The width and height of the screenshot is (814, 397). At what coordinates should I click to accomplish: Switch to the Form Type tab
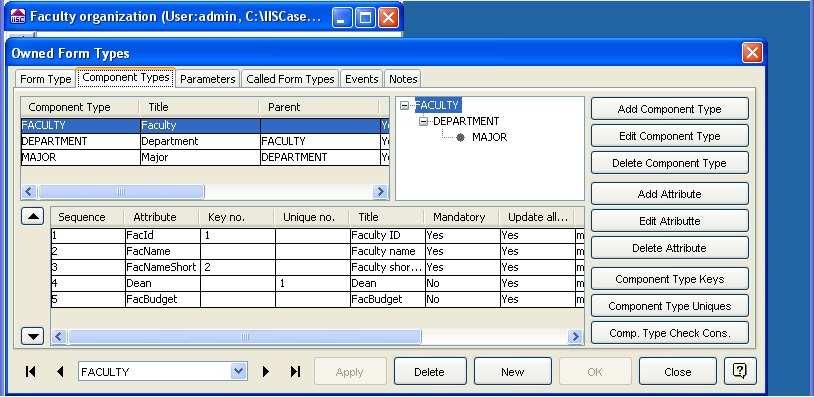pyautogui.click(x=45, y=79)
